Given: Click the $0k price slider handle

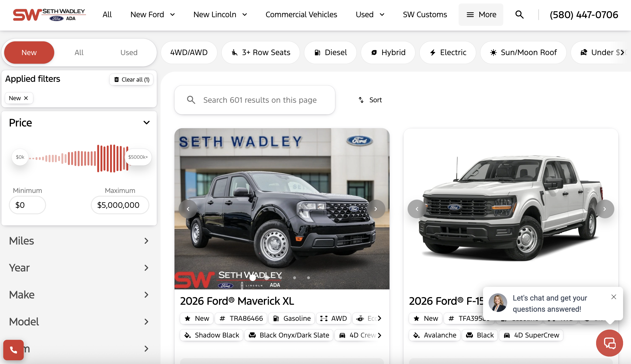Looking at the screenshot, I should tap(20, 157).
